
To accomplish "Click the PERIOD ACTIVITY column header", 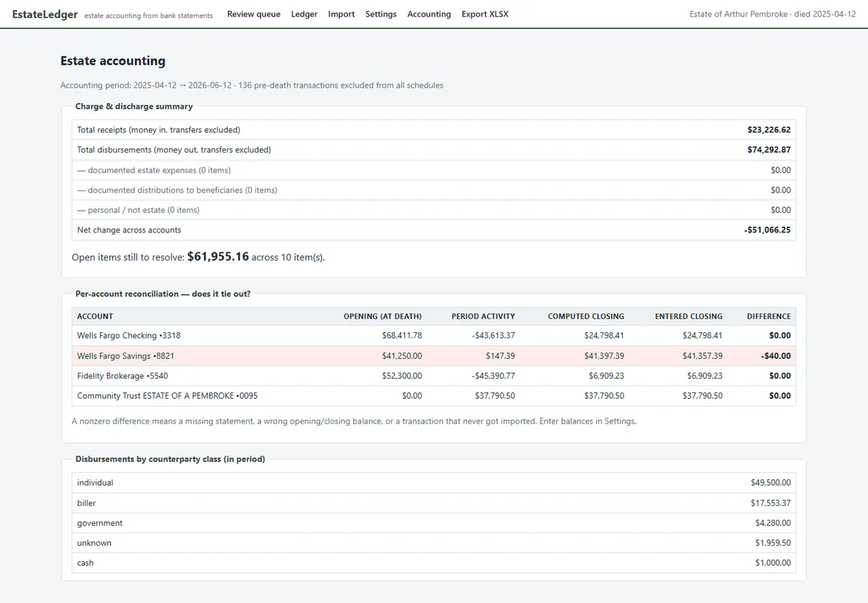I will [x=483, y=316].
